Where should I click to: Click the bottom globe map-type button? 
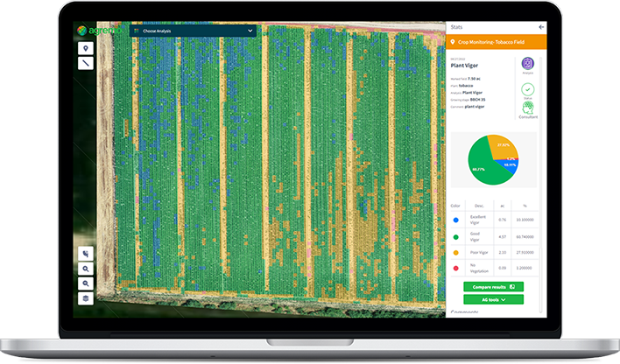86,298
